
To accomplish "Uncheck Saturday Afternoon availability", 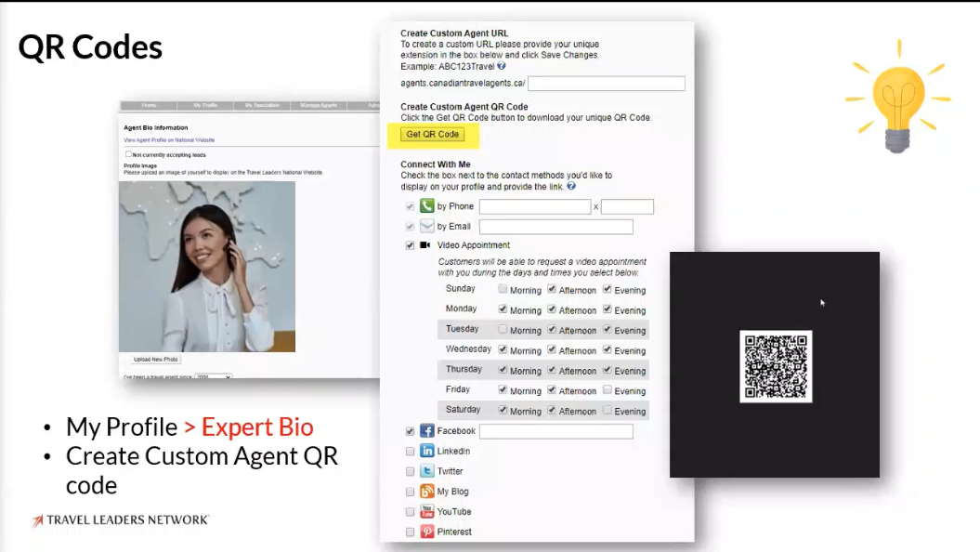I will (551, 410).
